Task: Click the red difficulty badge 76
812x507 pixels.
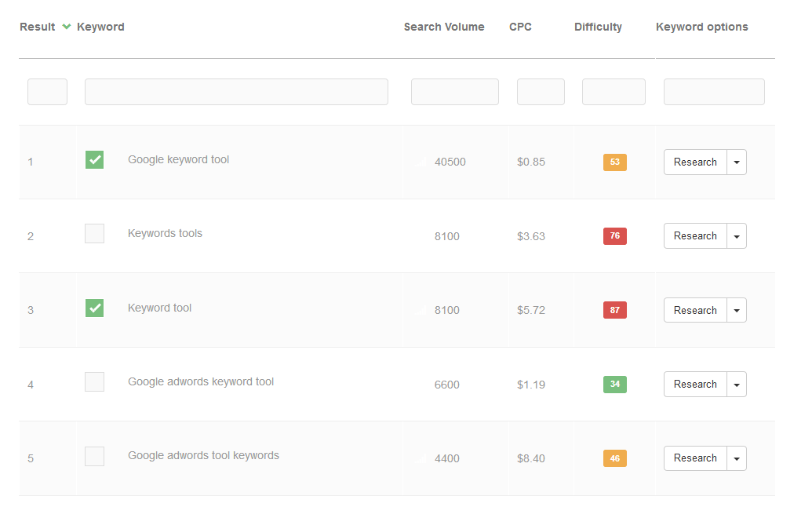Action: (615, 235)
